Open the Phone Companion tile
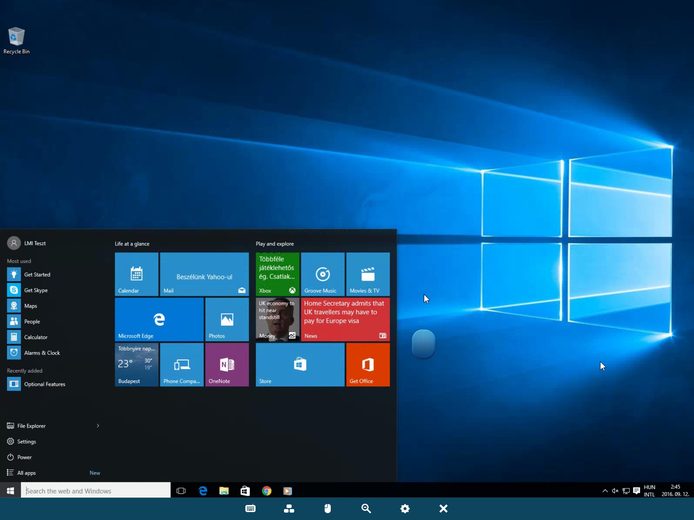Viewport: 694px width, 520px height. (x=182, y=364)
